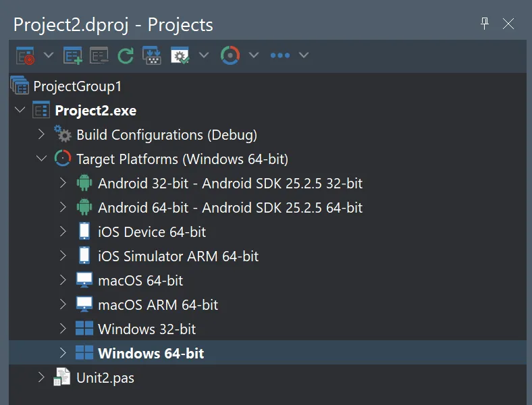Click the green Refresh icon

pos(126,55)
